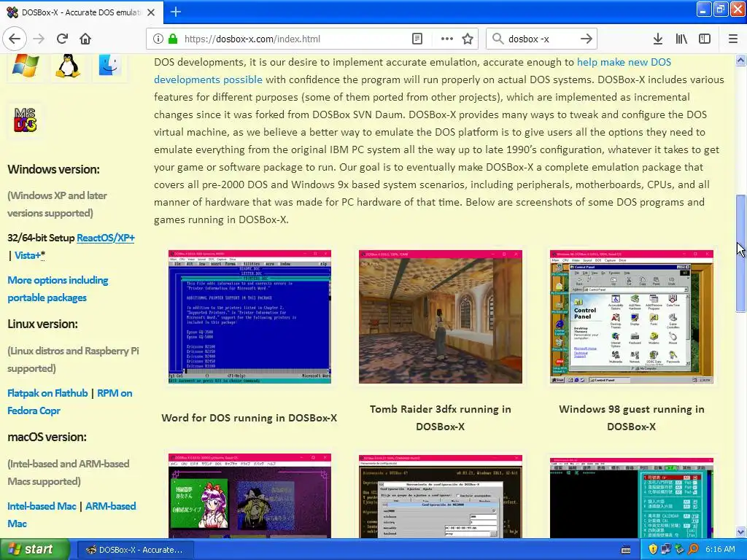Click the search magnifier icon
The height and width of the screenshot is (560, 747).
(x=498, y=39)
